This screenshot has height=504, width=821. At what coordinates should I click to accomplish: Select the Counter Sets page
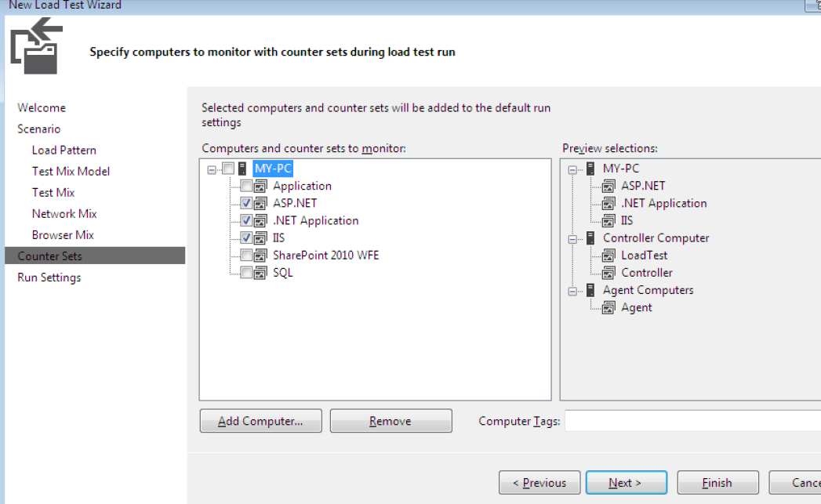[x=95, y=256]
